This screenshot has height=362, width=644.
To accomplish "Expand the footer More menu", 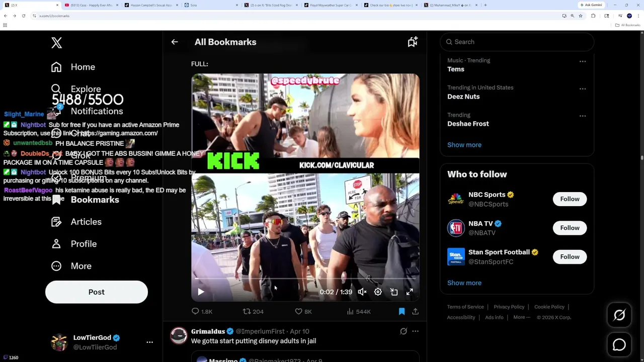I will 522,317.
